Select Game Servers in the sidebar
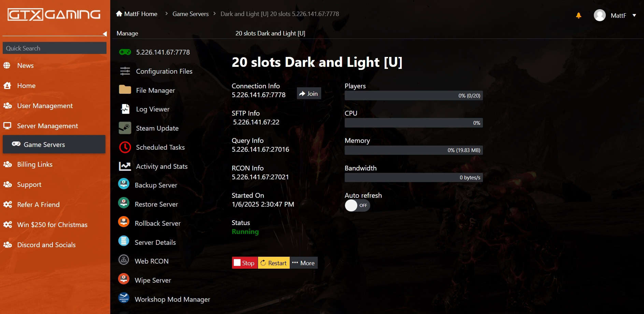 tap(54, 145)
